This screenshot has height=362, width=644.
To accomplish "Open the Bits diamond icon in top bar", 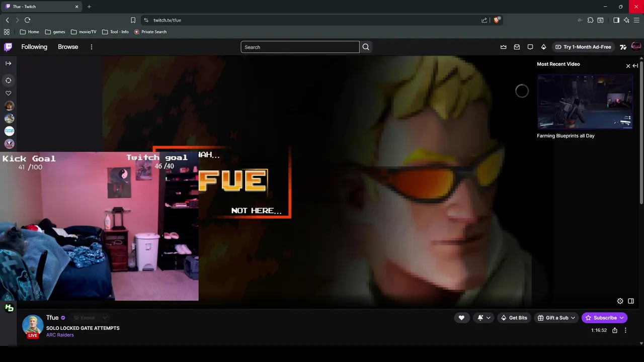I will click(543, 47).
